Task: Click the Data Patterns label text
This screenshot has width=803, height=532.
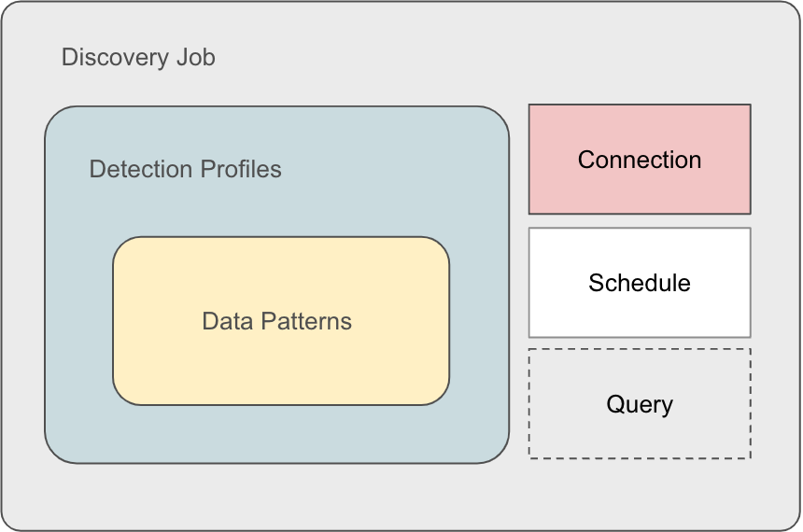Action: [x=276, y=322]
